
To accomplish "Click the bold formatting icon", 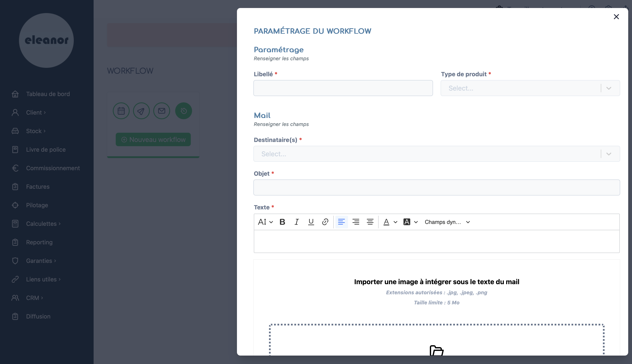I will pyautogui.click(x=282, y=222).
